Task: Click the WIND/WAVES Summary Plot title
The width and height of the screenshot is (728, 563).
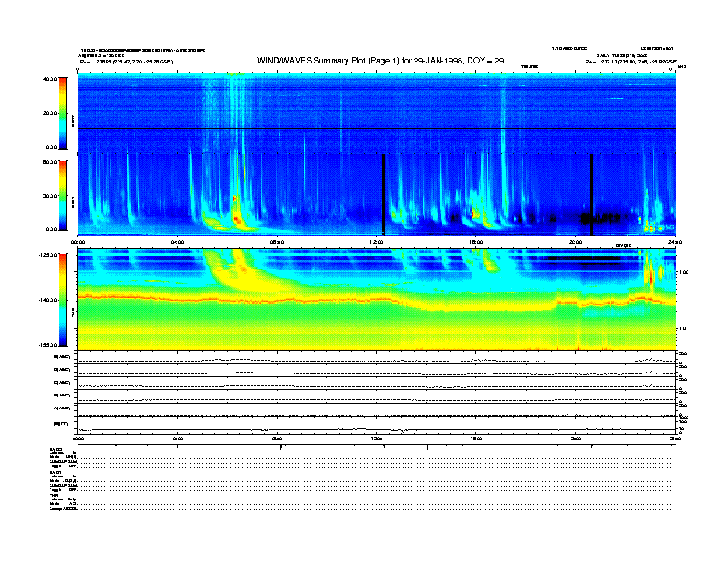Action: click(x=381, y=61)
